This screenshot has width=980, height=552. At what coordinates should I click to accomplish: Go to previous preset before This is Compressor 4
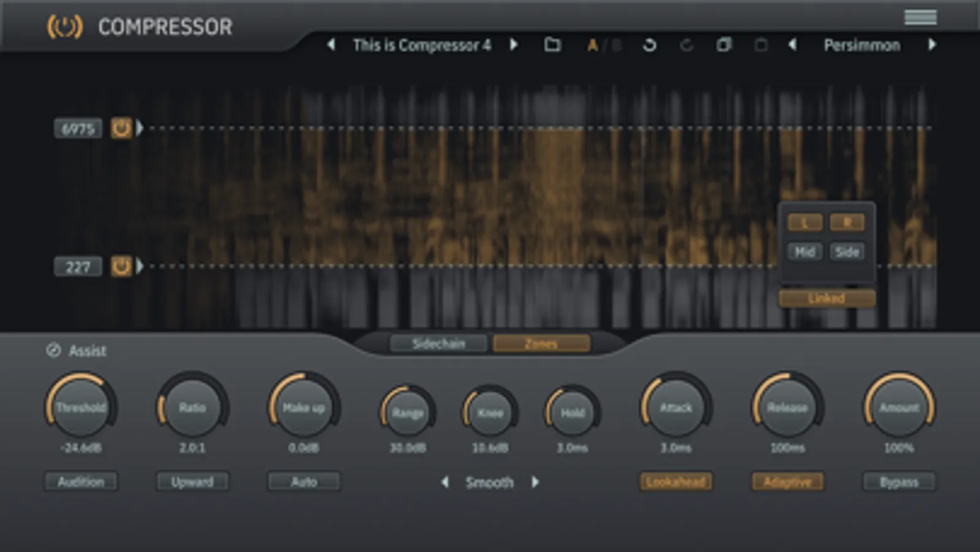[x=331, y=45]
